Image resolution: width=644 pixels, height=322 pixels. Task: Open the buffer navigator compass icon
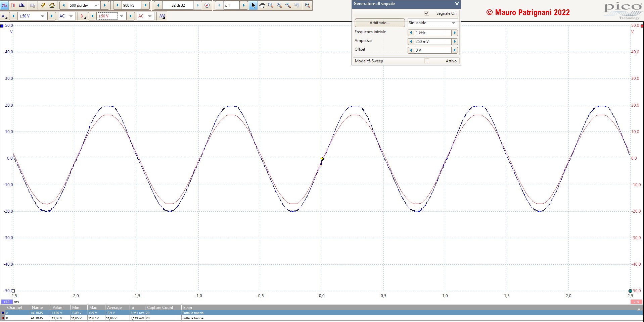(x=207, y=5)
